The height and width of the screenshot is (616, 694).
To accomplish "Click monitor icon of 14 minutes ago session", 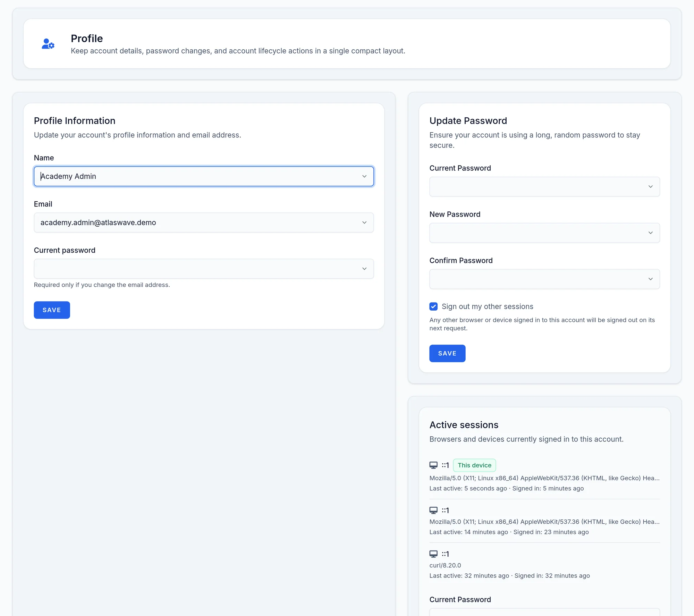I will 433,510.
